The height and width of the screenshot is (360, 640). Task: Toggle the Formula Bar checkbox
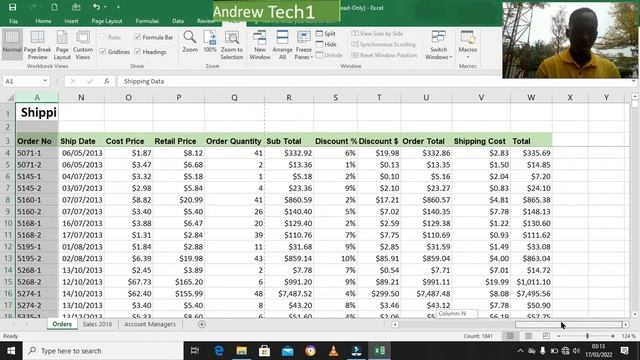point(138,37)
